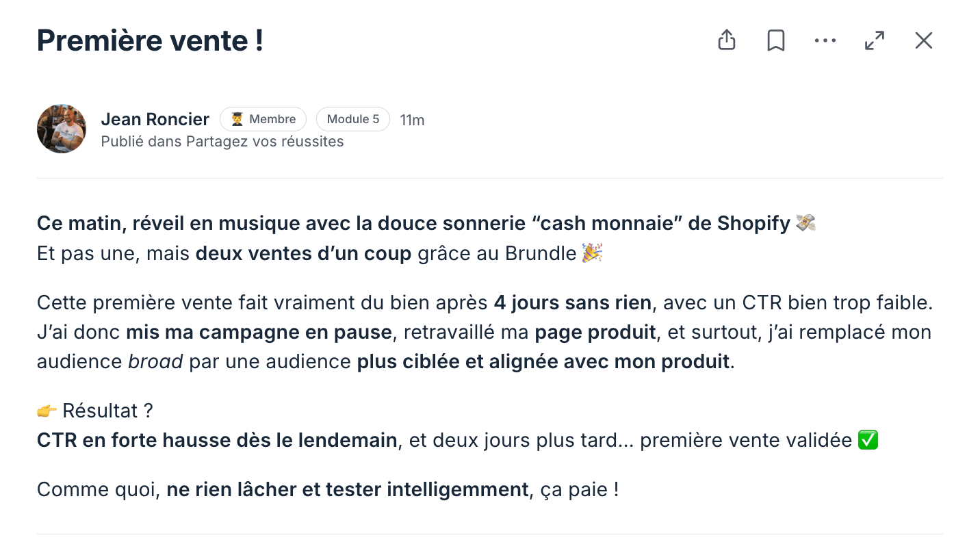Screen dimensions: 980x542
Task: Bookmark the Première vente post
Action: (x=775, y=40)
